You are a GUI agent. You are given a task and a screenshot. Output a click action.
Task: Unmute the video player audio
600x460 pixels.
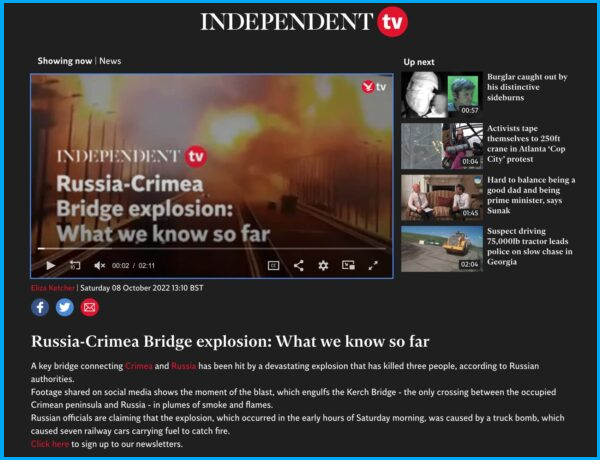[x=99, y=265]
